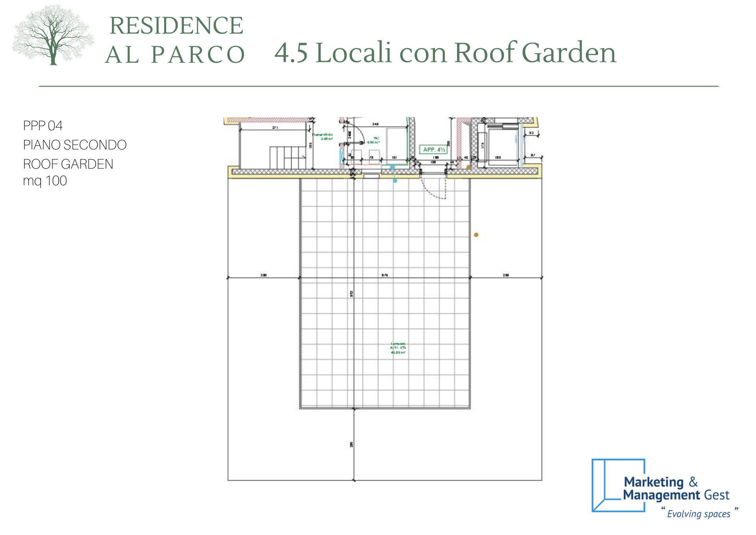This screenshot has height=535, width=756.
Task: Click the '4.5 Locali con Roof Garden' heading
Action: click(x=445, y=52)
